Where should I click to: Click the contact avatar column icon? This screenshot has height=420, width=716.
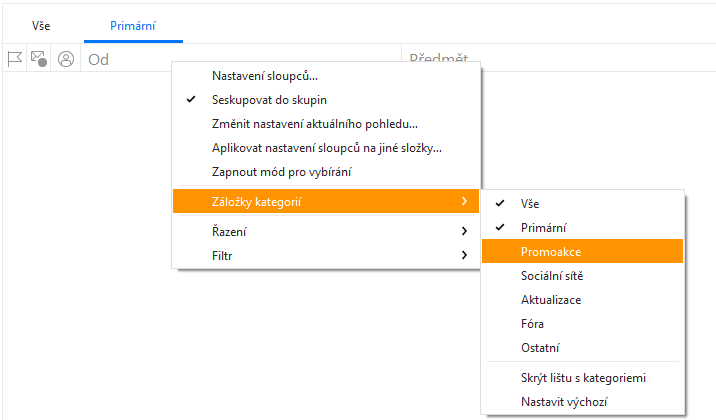tap(66, 59)
